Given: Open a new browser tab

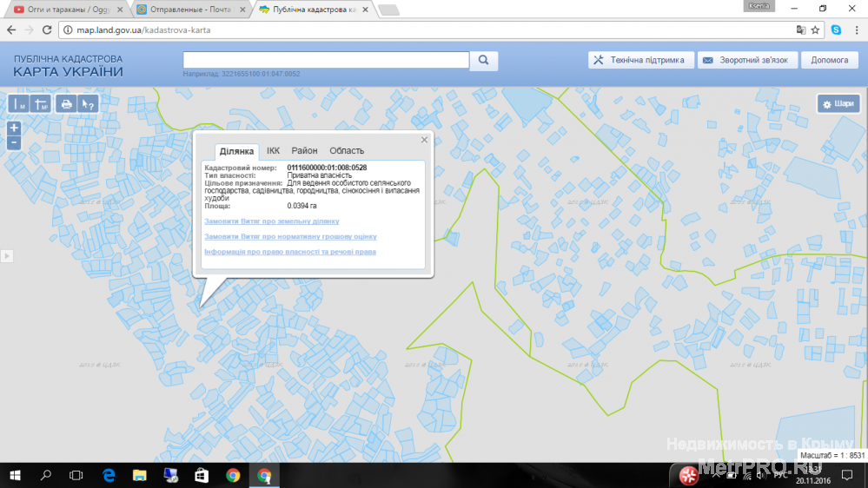Looking at the screenshot, I should (x=388, y=10).
